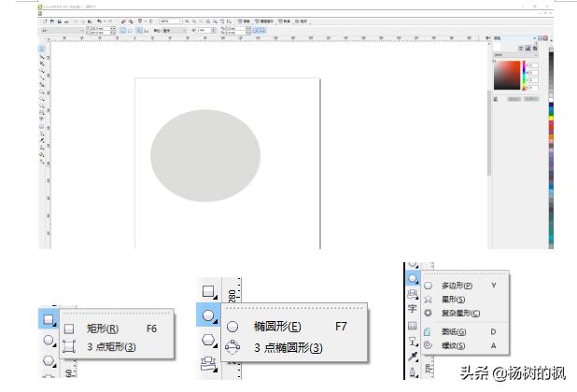Viewport: 577px width, 392px height.
Task: Click highlighted polygon tool in right toolbox
Action: [413, 278]
